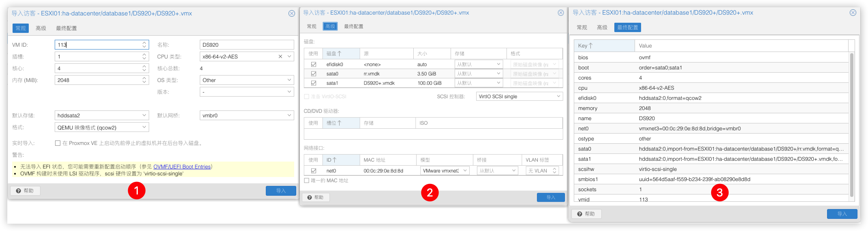The height and width of the screenshot is (231, 868).
Task: Uncheck the efidisk0 disk checkbox
Action: (314, 64)
